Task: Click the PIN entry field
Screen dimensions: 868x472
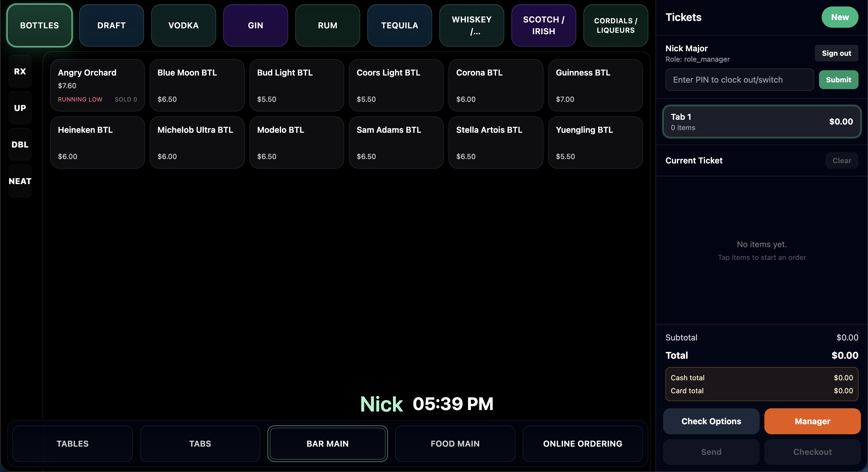Action: [x=739, y=80]
